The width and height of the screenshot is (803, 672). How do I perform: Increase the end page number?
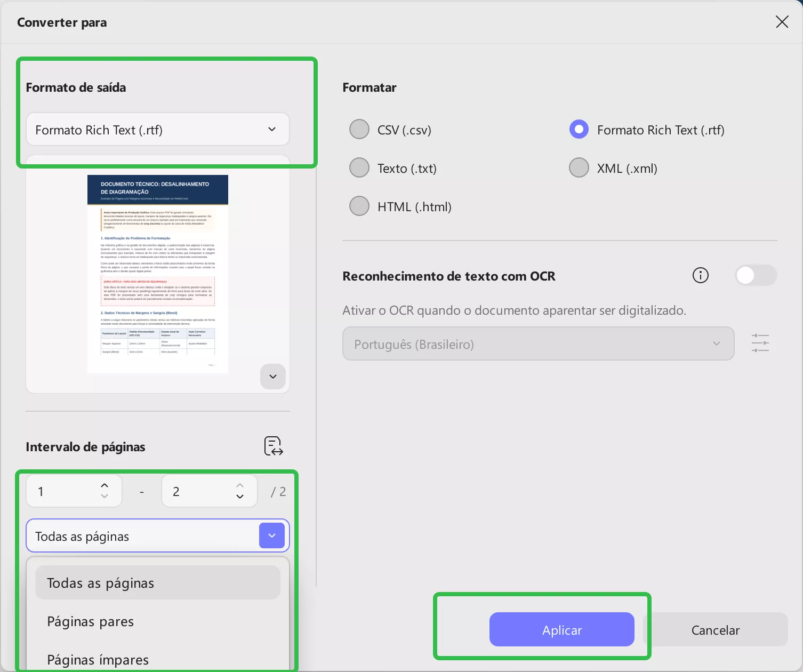pyautogui.click(x=240, y=485)
